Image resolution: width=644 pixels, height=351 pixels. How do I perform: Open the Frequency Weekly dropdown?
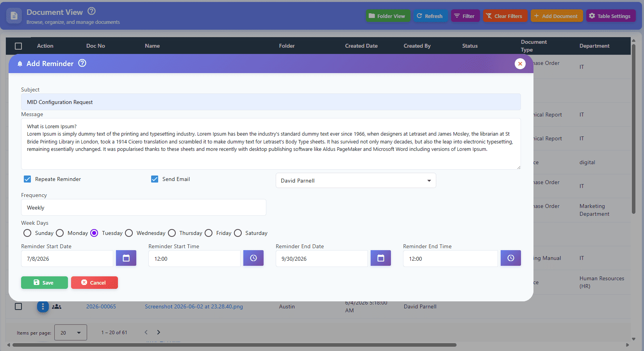144,208
